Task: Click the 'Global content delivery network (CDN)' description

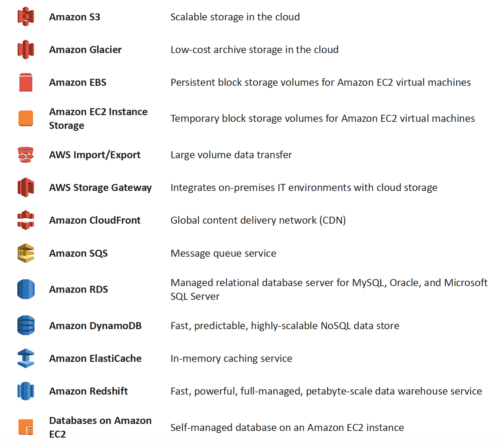Action: click(258, 220)
